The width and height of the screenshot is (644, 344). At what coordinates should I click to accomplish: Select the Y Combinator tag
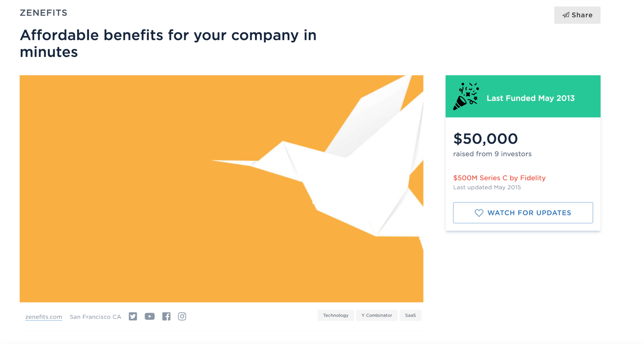(x=376, y=315)
